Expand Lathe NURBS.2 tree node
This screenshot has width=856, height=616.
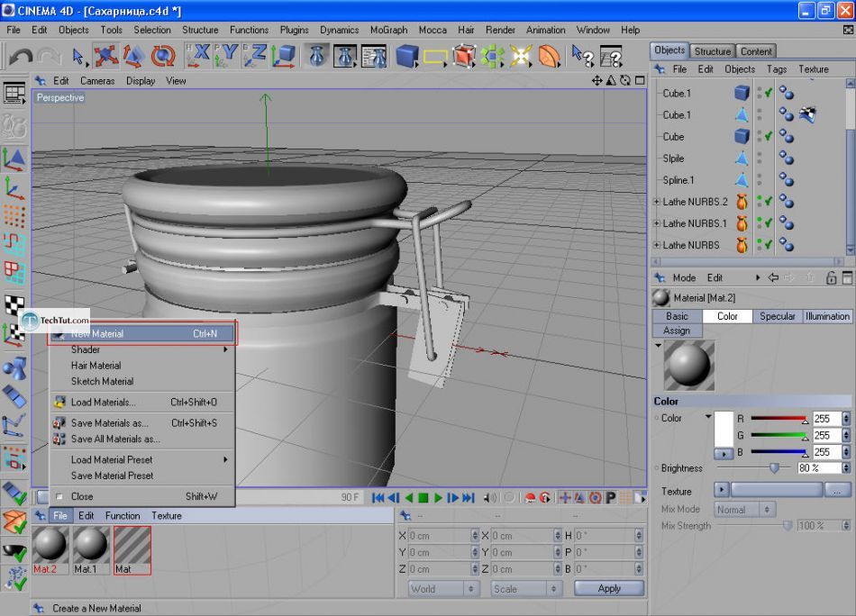(x=657, y=202)
